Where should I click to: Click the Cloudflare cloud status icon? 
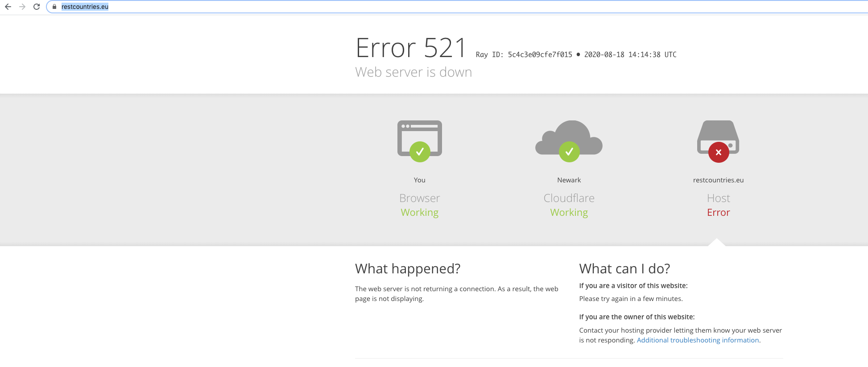coord(569,141)
